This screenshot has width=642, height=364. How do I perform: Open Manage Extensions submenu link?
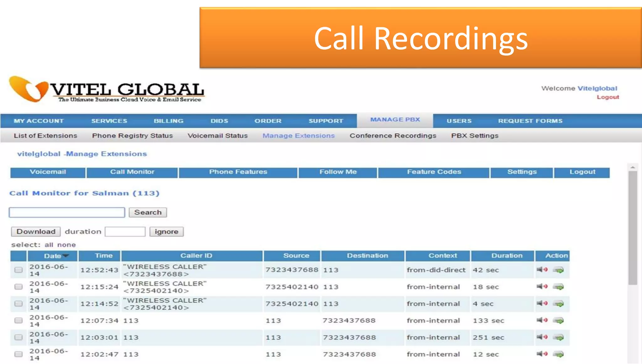tap(298, 136)
